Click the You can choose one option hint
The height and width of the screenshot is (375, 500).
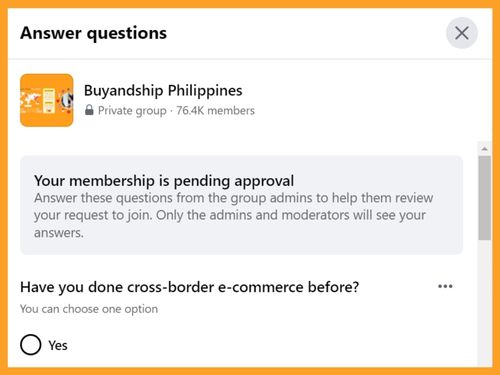(x=89, y=309)
